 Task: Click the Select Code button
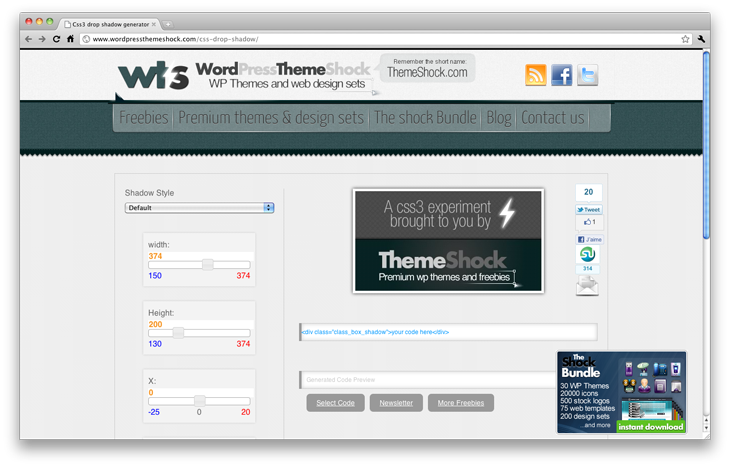pyautogui.click(x=335, y=403)
